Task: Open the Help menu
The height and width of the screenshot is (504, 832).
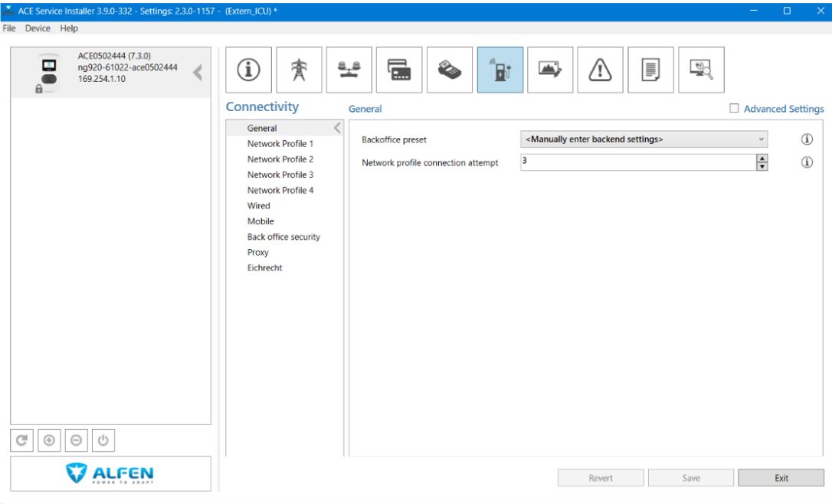Action: [x=69, y=28]
